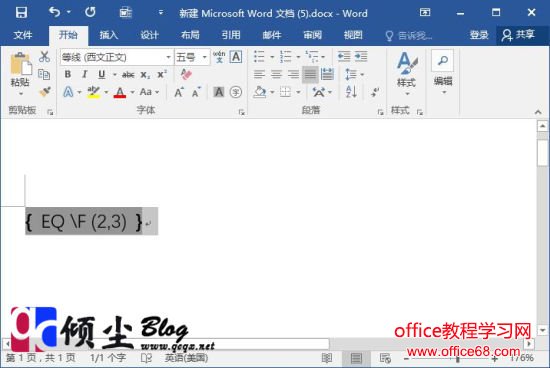Show or hide paragraph marks

coord(375,92)
